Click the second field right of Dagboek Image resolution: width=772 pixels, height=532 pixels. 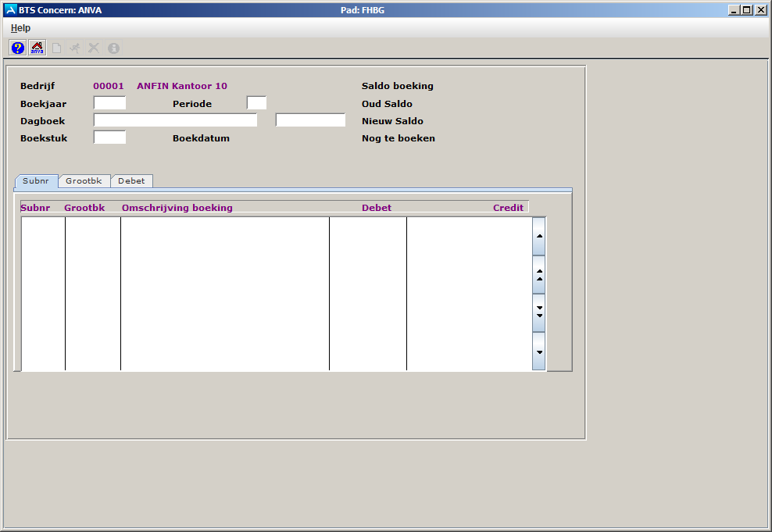click(x=310, y=120)
